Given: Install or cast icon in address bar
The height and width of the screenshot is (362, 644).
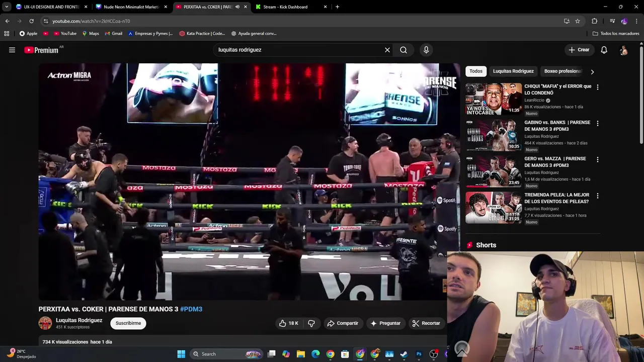Looking at the screenshot, I should tap(567, 21).
